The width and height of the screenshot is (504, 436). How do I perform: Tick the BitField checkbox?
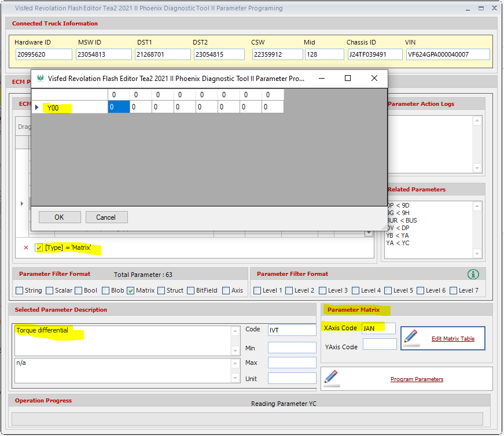190,290
